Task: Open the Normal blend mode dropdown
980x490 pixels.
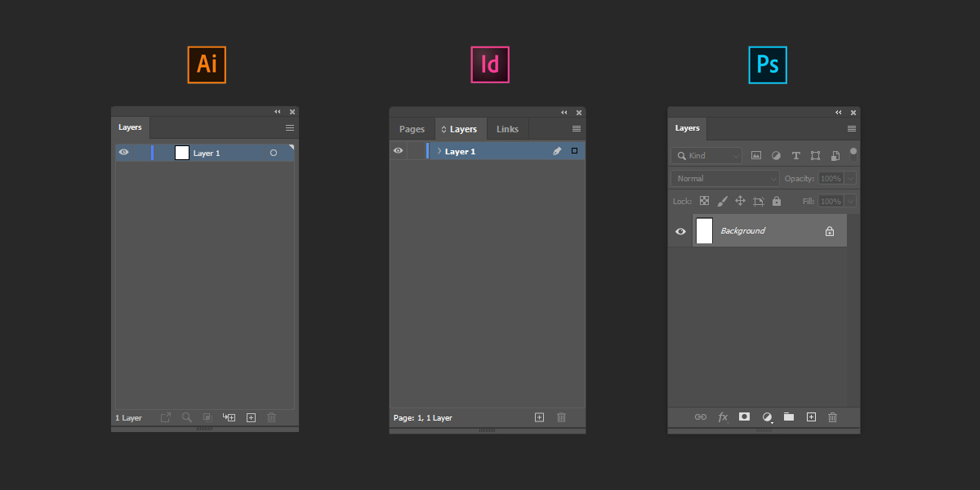Action: [x=725, y=178]
